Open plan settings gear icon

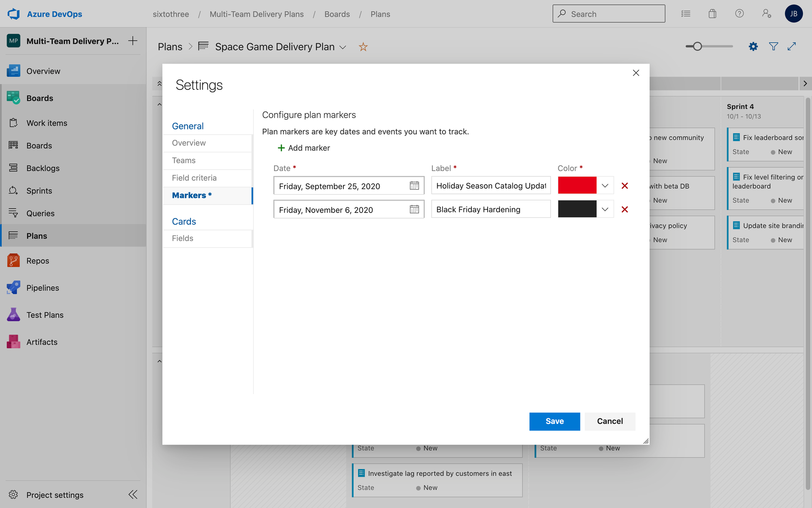tap(753, 47)
